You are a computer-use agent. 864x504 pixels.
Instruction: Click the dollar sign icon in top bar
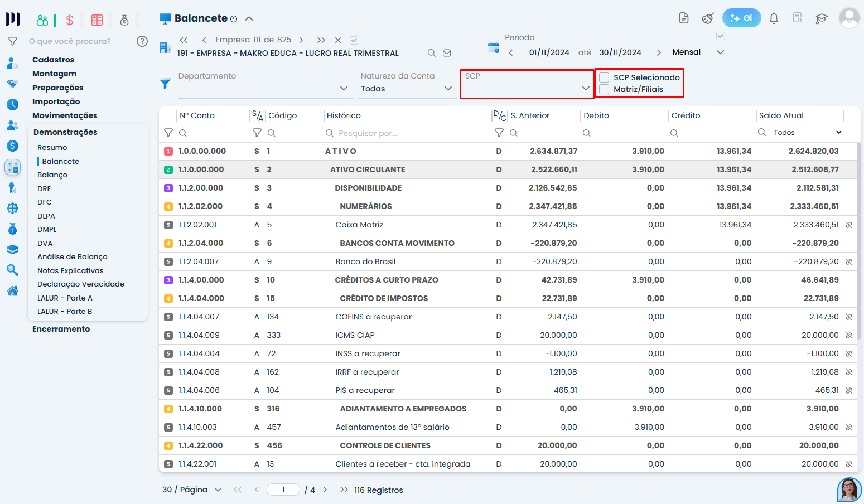70,20
